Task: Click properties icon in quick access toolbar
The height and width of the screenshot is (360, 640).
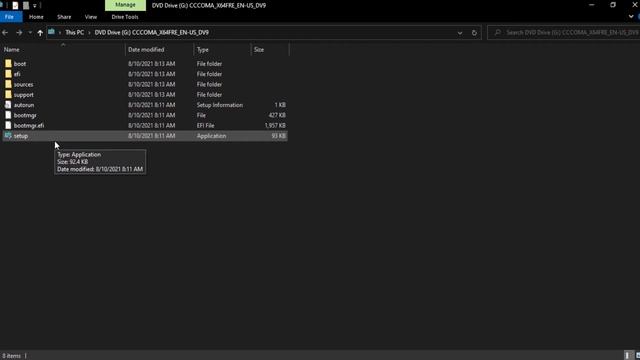Action: click(x=16, y=6)
